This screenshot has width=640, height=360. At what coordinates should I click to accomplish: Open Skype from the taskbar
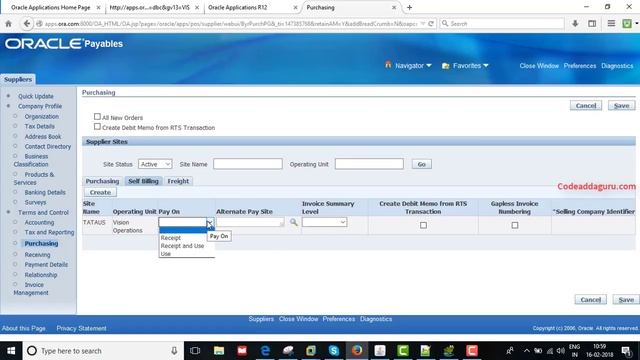pos(334,351)
